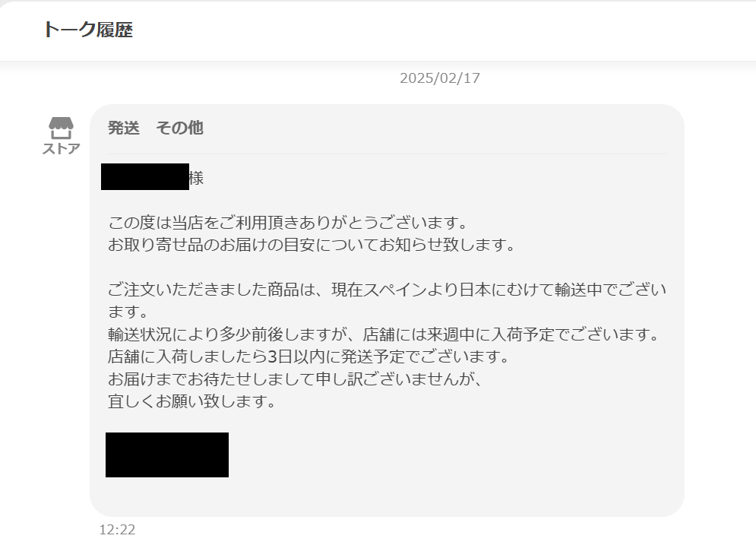
Task: Click the line お取り寄せ品のお届けの目安
Action: [312, 245]
